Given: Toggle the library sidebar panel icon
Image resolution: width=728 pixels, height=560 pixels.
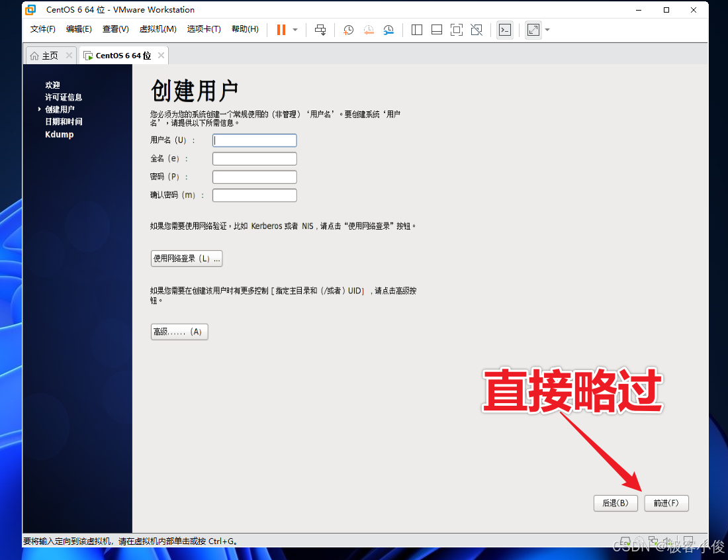Looking at the screenshot, I should [x=417, y=30].
